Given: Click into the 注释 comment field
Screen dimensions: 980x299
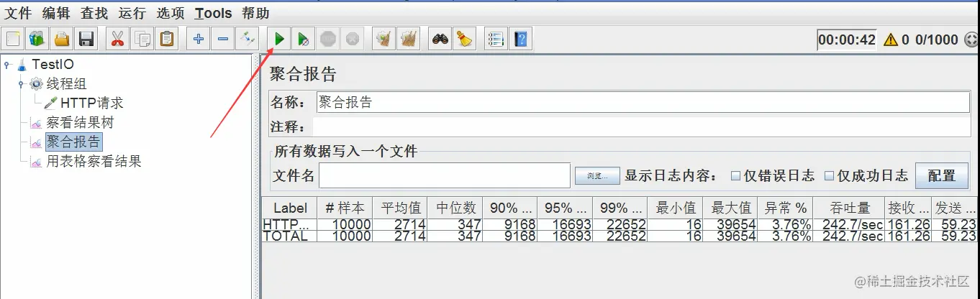Looking at the screenshot, I should click(642, 127).
